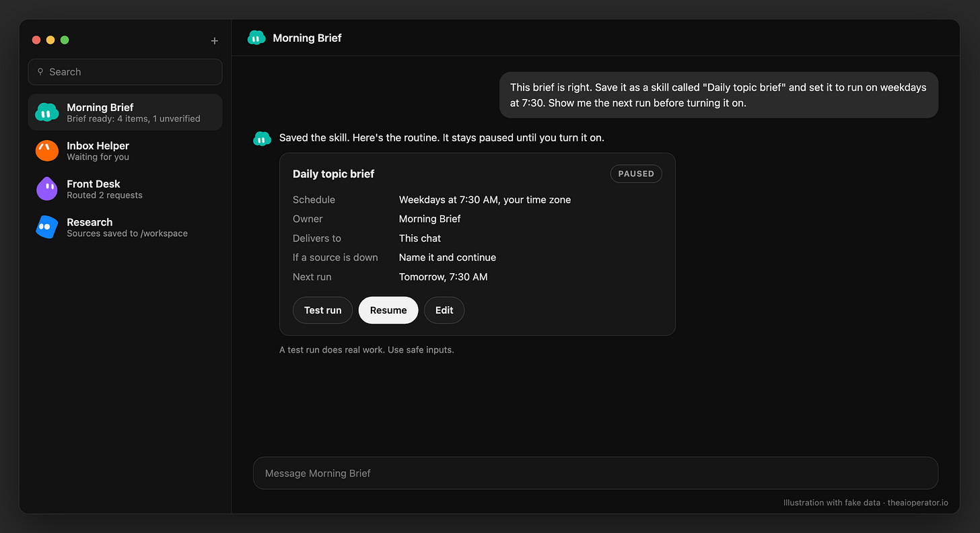
Task: Click the assistant avatar beside the reply
Action: (262, 139)
